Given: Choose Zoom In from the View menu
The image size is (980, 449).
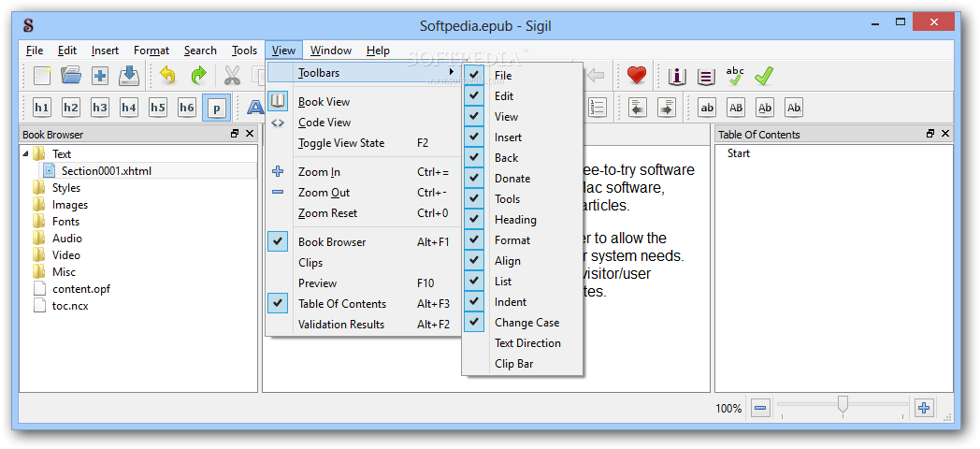Looking at the screenshot, I should (x=363, y=172).
